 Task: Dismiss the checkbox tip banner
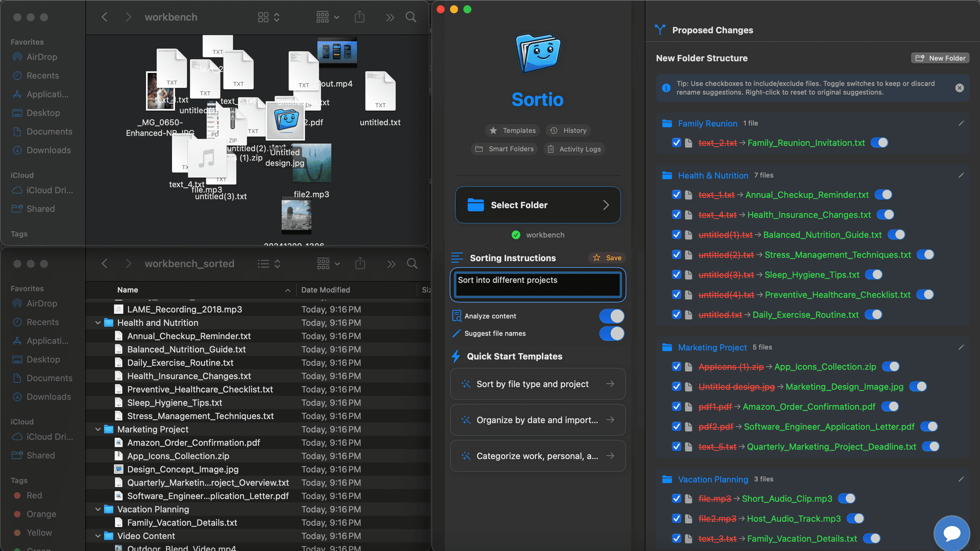[960, 88]
